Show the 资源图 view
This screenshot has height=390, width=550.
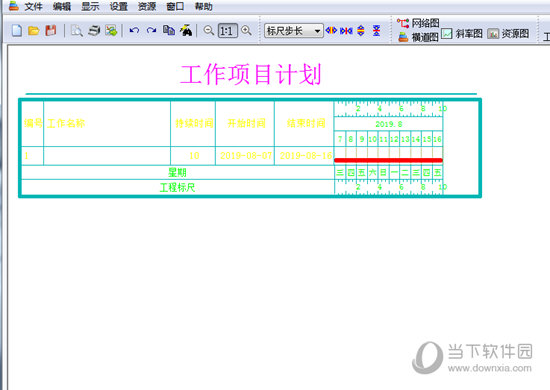(508, 34)
